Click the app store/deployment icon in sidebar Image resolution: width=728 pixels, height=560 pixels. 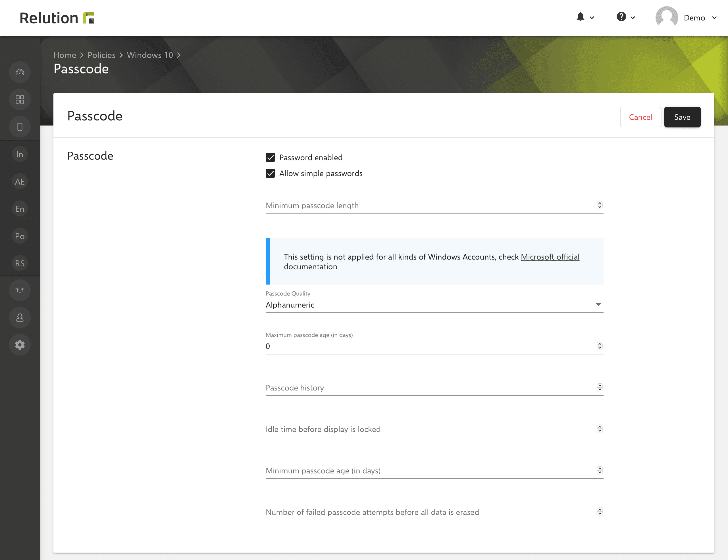(x=20, y=99)
